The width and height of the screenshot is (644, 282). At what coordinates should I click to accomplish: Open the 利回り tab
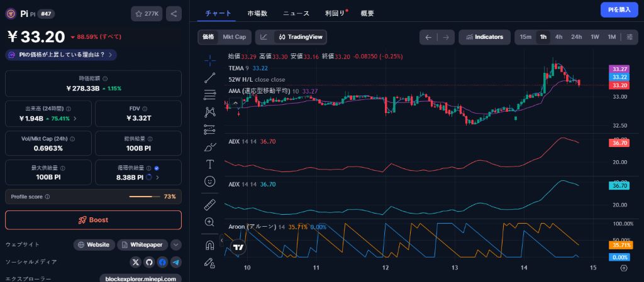336,13
